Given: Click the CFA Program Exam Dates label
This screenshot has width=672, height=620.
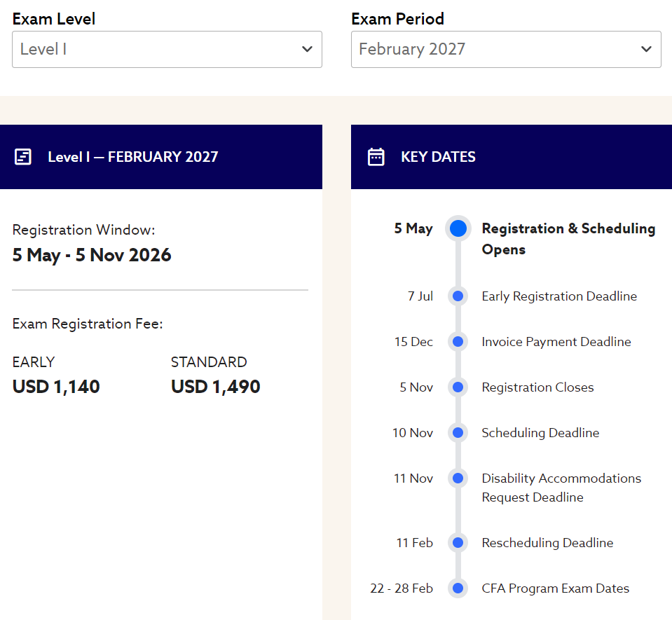Looking at the screenshot, I should click(555, 588).
